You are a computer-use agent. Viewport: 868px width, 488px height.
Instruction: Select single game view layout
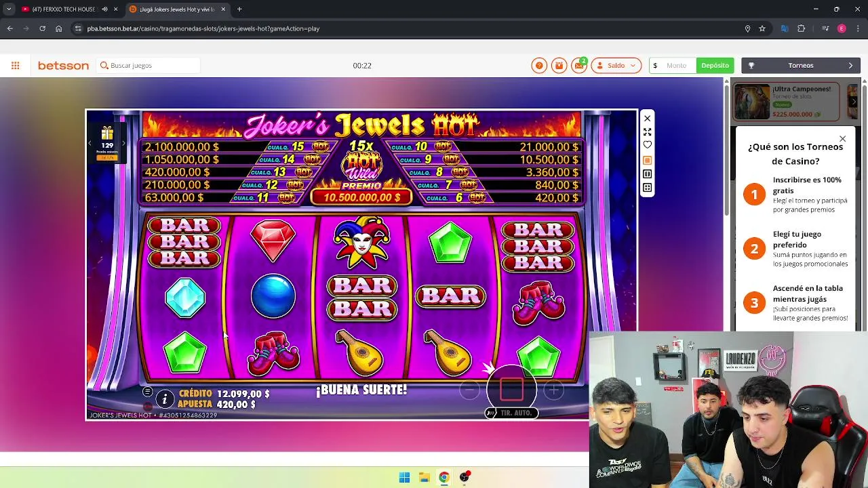click(x=647, y=161)
